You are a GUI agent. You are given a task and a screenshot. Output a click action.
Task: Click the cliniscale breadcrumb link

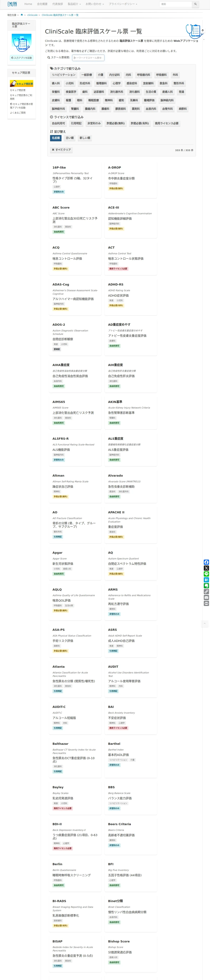point(32,15)
